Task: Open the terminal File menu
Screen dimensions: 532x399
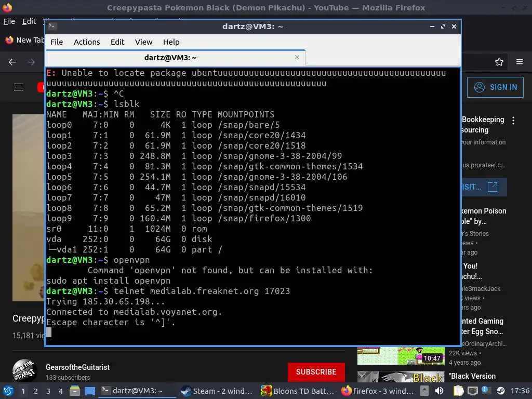Action: click(x=57, y=42)
